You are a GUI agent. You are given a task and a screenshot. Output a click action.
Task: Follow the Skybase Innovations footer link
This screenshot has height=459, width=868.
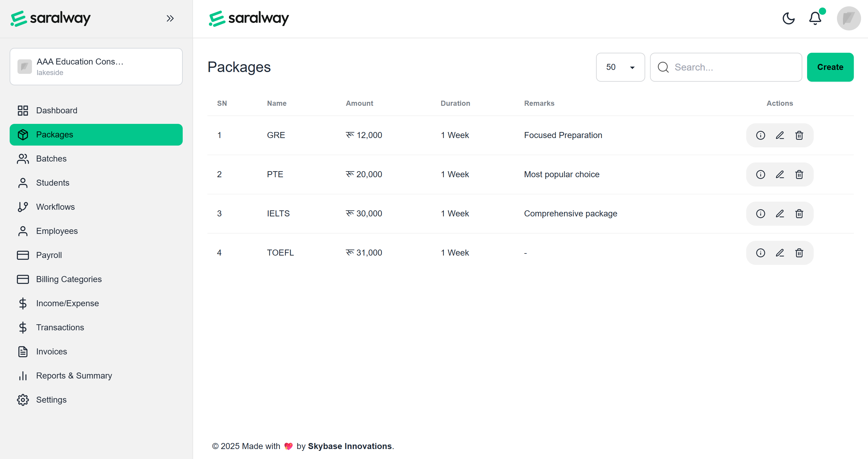click(x=349, y=446)
